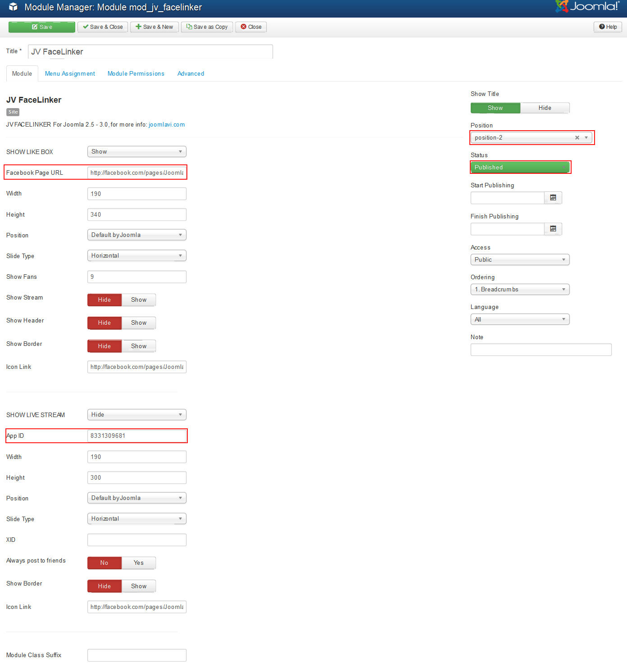Image resolution: width=627 pixels, height=672 pixels.
Task: Open Like Box Slide Type dropdown
Action: coord(137,256)
